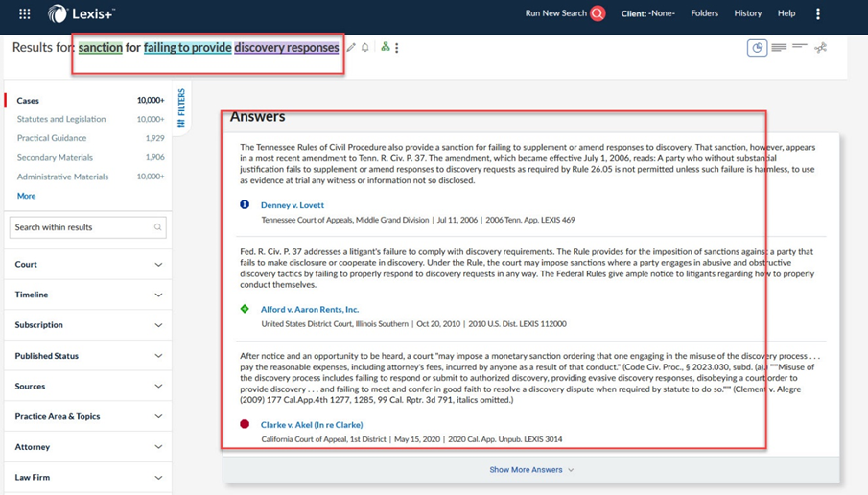Open the product switcher grid icon
This screenshot has height=495, width=868.
pyautogui.click(x=24, y=13)
